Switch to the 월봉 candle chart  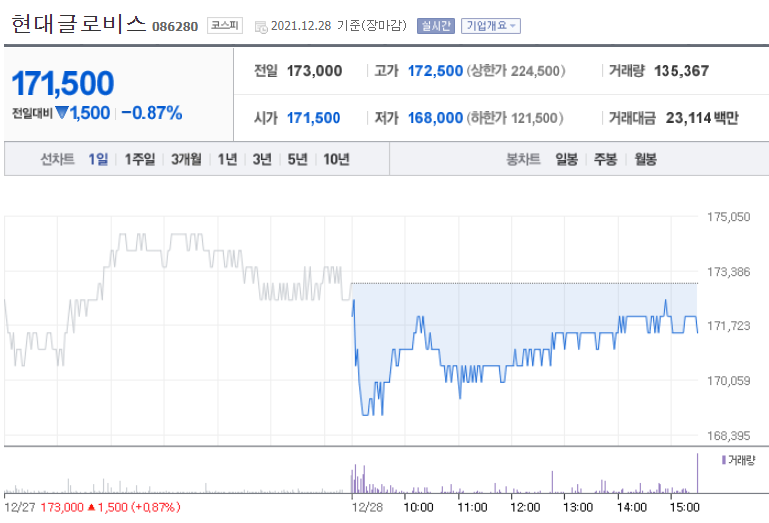645,159
